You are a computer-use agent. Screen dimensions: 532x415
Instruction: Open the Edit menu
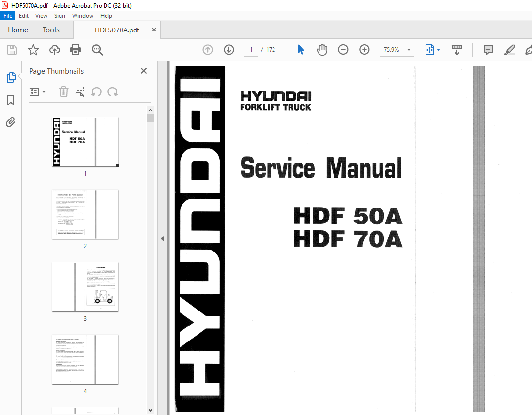pos(24,16)
